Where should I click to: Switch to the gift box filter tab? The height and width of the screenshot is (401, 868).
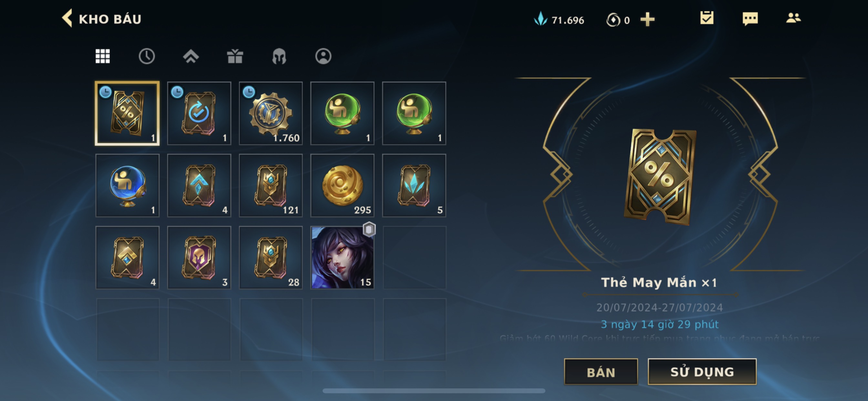click(x=235, y=56)
